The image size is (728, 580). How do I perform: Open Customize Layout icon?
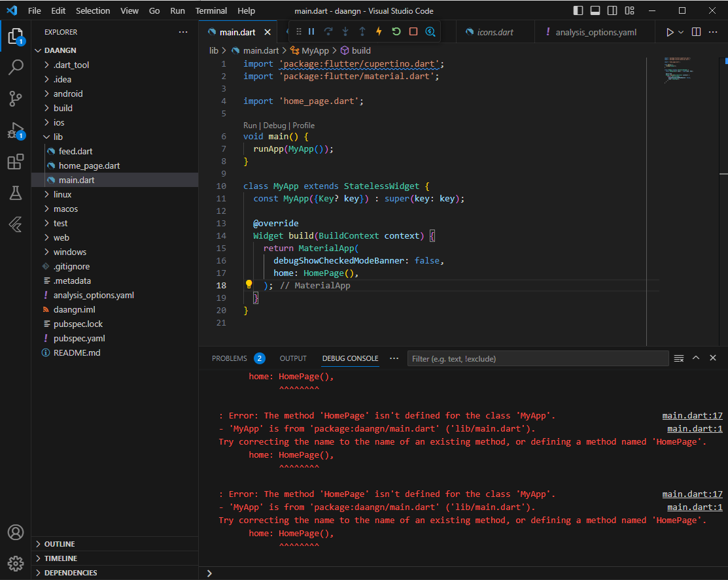point(630,10)
